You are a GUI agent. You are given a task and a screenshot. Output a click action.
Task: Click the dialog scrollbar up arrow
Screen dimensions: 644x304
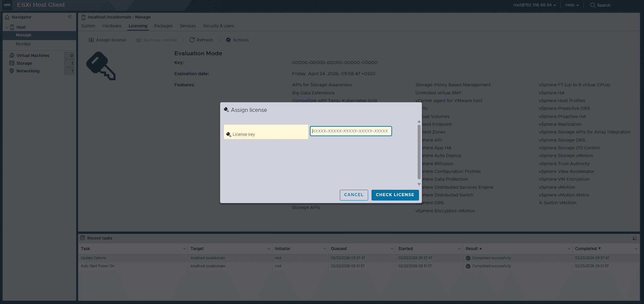coord(419,122)
